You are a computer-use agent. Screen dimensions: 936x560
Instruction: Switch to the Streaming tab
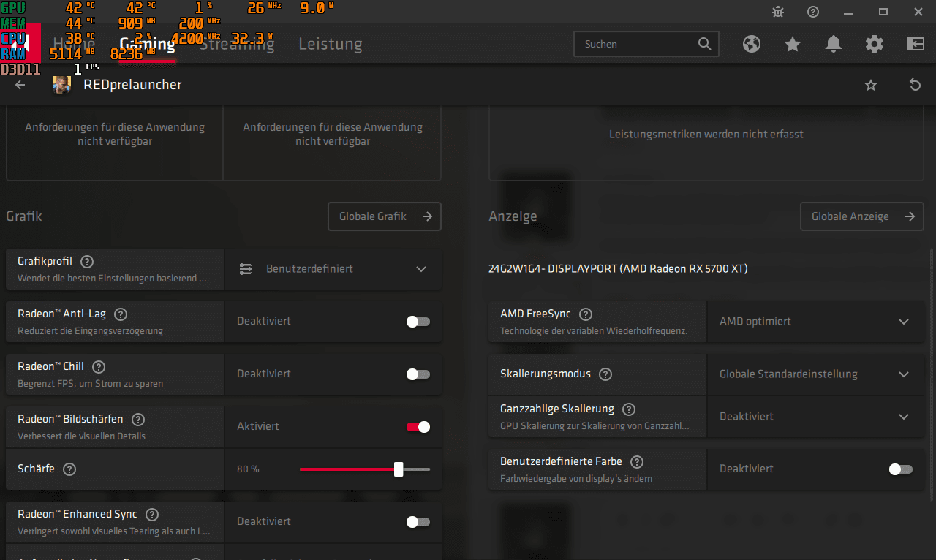click(237, 44)
